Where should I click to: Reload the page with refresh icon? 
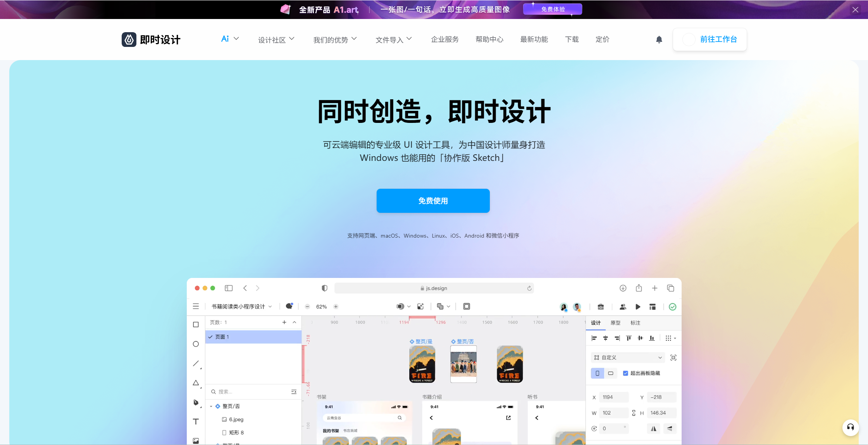pyautogui.click(x=529, y=288)
